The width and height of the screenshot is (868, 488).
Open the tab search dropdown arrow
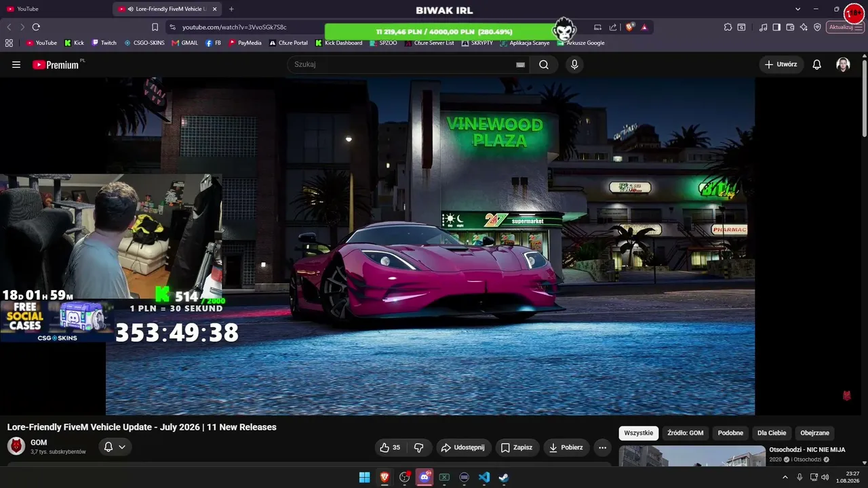pos(797,9)
